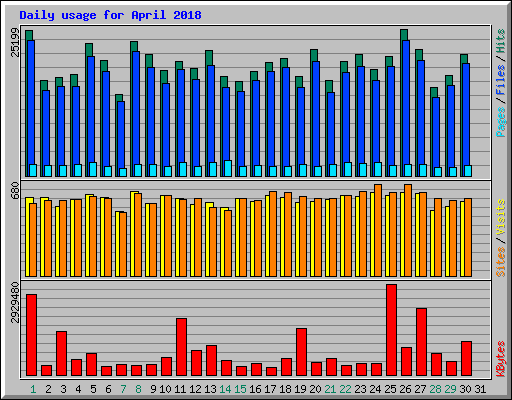
Task: Select day 23 label on the axis
Action: 360,389
